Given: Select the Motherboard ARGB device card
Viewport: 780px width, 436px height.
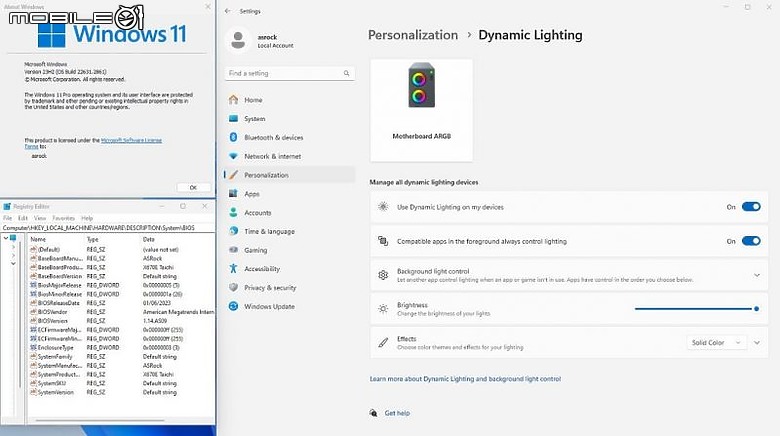Looking at the screenshot, I should [x=421, y=110].
